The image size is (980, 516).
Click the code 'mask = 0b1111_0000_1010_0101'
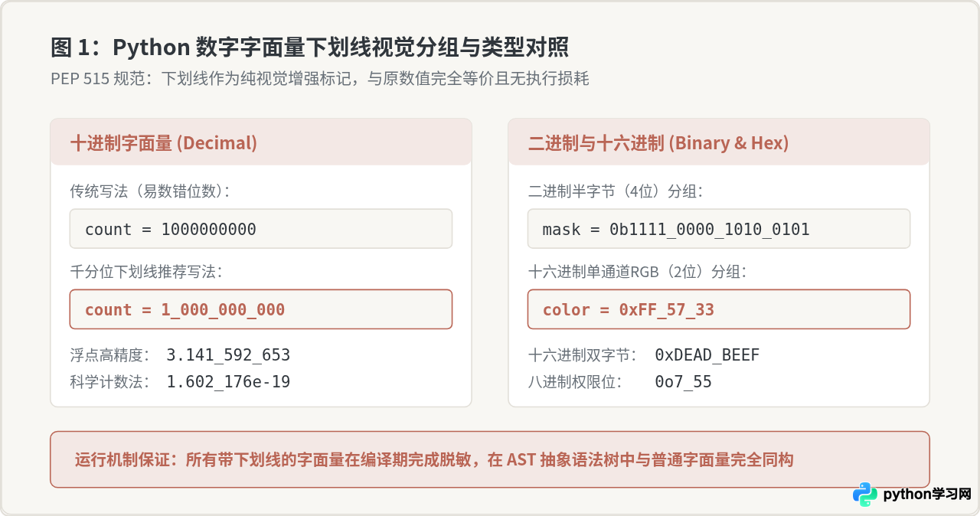719,229
